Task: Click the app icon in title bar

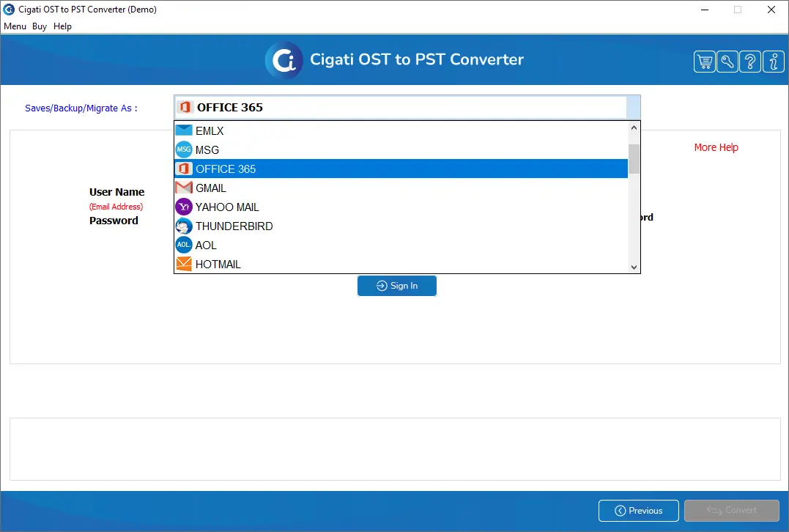Action: [9, 9]
